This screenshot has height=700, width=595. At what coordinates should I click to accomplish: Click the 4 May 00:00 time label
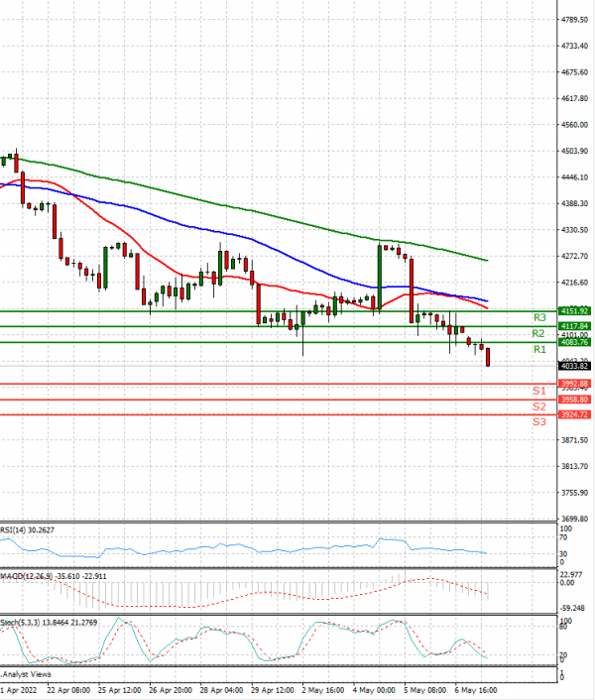pos(374,690)
